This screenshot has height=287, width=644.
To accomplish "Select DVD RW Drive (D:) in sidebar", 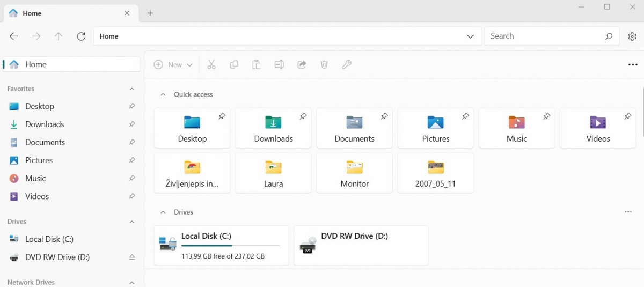I will tap(72, 257).
